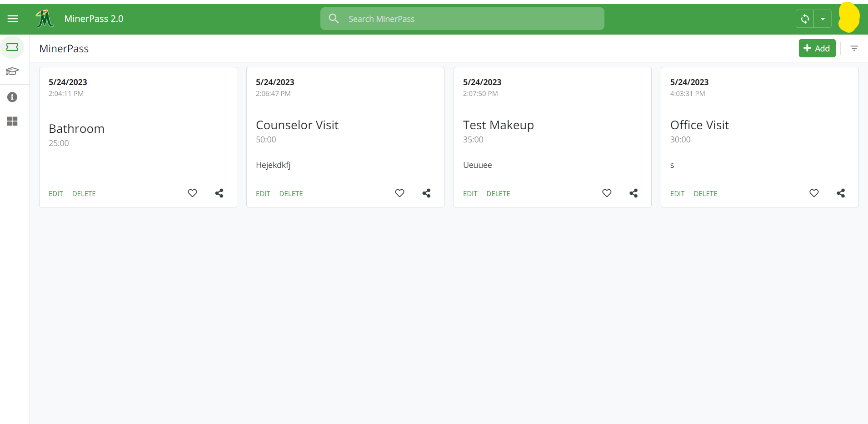
Task: Share the Bathroom pass
Action: point(219,193)
